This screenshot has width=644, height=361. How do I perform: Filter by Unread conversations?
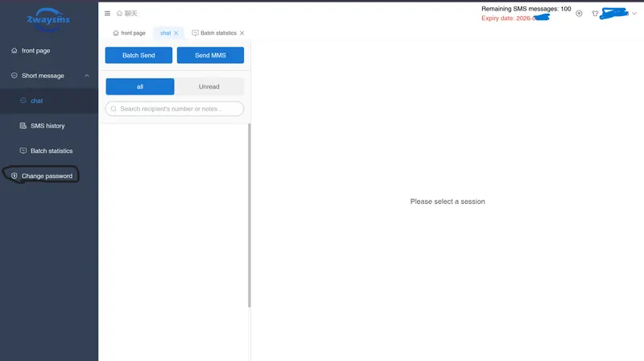[x=209, y=87]
